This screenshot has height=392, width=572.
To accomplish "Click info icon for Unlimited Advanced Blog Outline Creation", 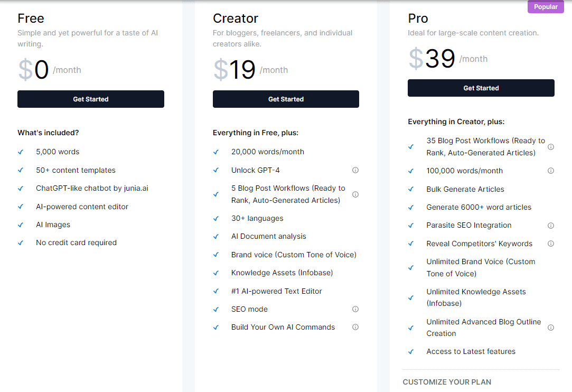I will 551,328.
